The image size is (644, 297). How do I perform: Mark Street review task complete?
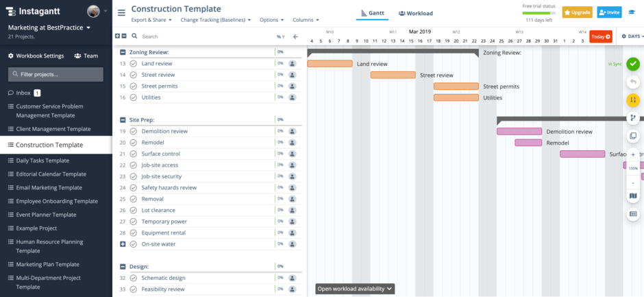(x=133, y=75)
